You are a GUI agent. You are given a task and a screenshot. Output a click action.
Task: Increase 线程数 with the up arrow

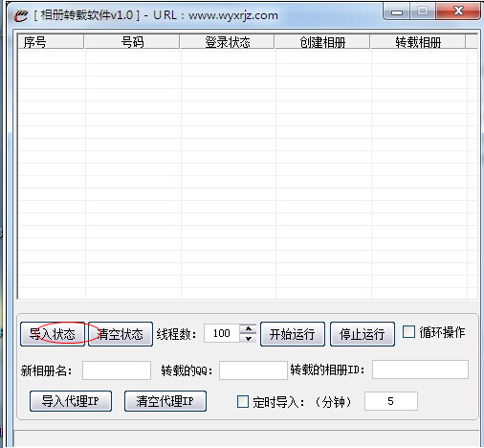coord(248,328)
